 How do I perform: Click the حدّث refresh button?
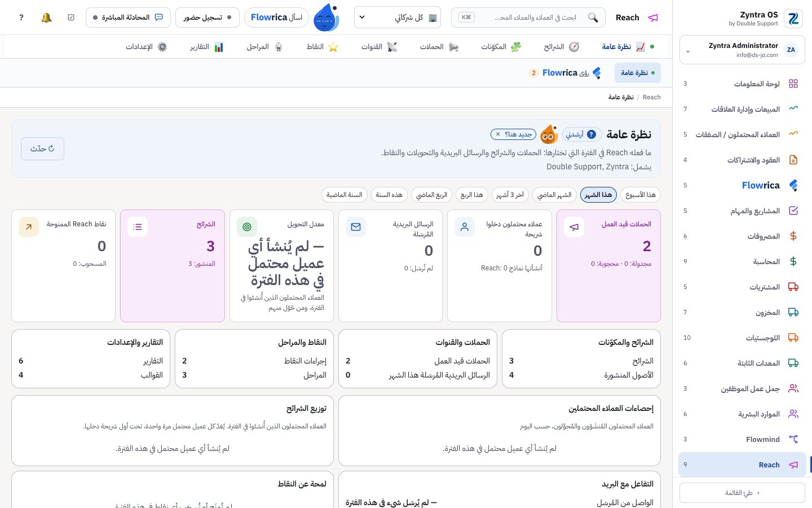42,148
